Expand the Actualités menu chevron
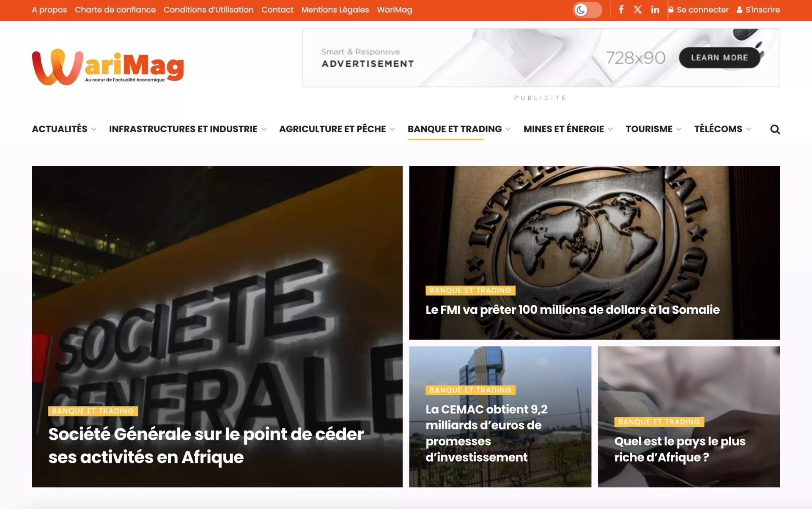 94,129
